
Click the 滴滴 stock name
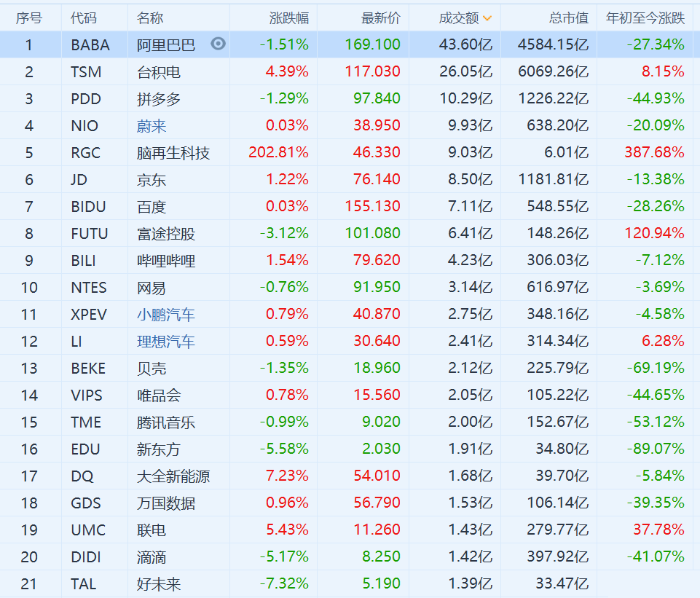pyautogui.click(x=152, y=557)
